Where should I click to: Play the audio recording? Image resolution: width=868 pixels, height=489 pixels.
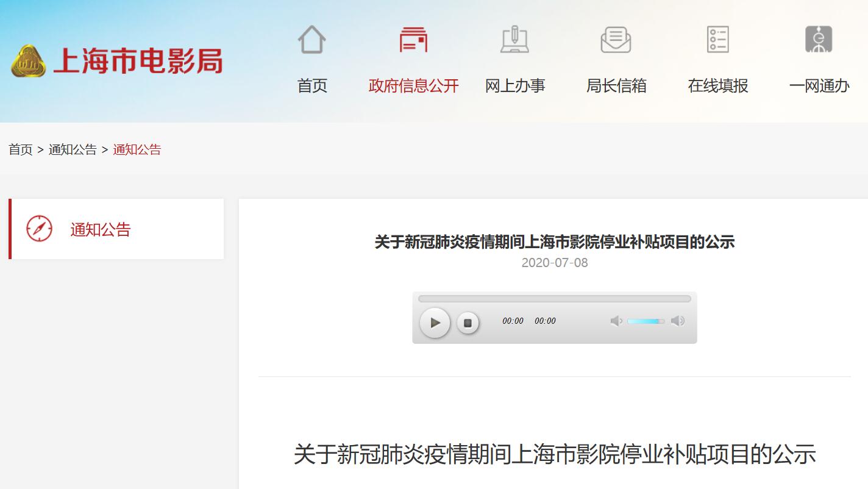coord(435,323)
